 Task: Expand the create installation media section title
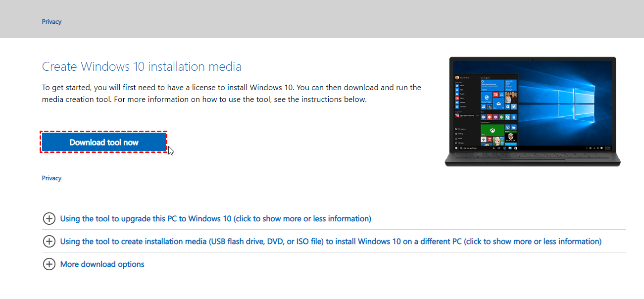point(331,242)
